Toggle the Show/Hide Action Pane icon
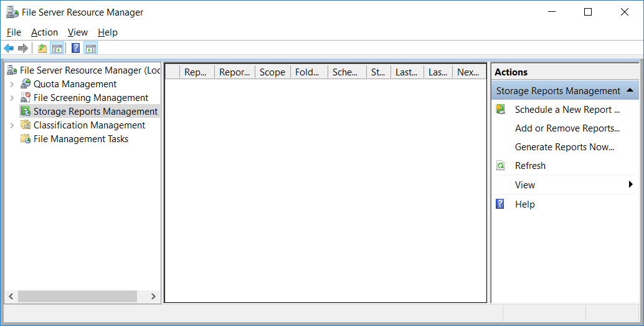644x326 pixels. click(x=91, y=49)
